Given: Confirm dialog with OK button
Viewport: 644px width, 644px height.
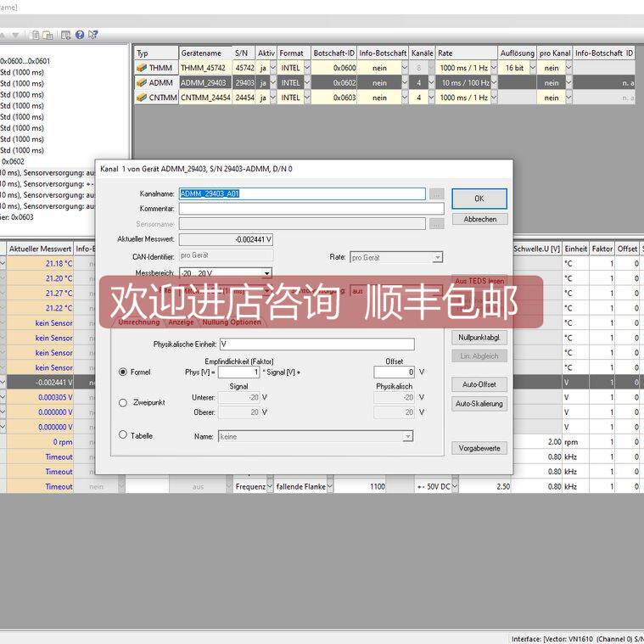Looking at the screenshot, I should point(479,199).
